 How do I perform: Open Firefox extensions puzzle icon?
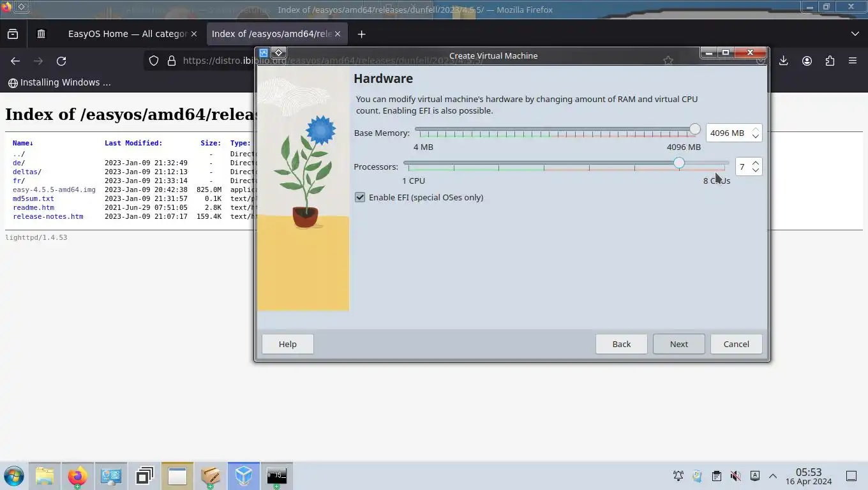click(830, 61)
